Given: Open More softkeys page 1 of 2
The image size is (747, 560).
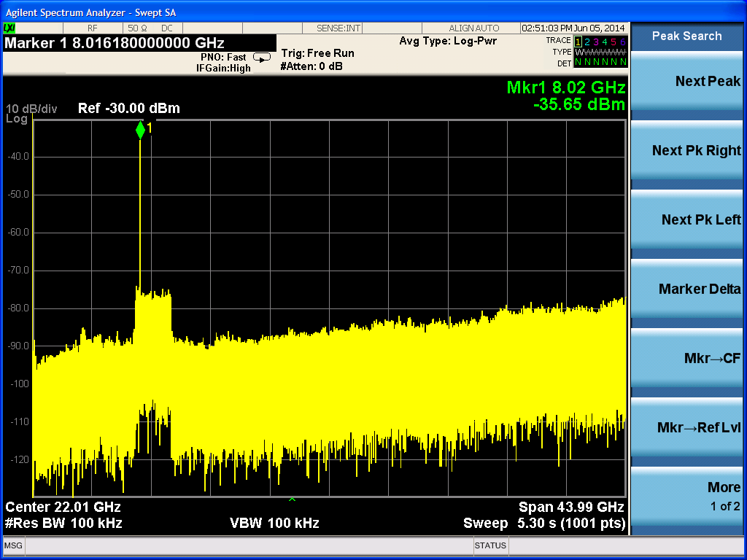Looking at the screenshot, I should [687, 497].
